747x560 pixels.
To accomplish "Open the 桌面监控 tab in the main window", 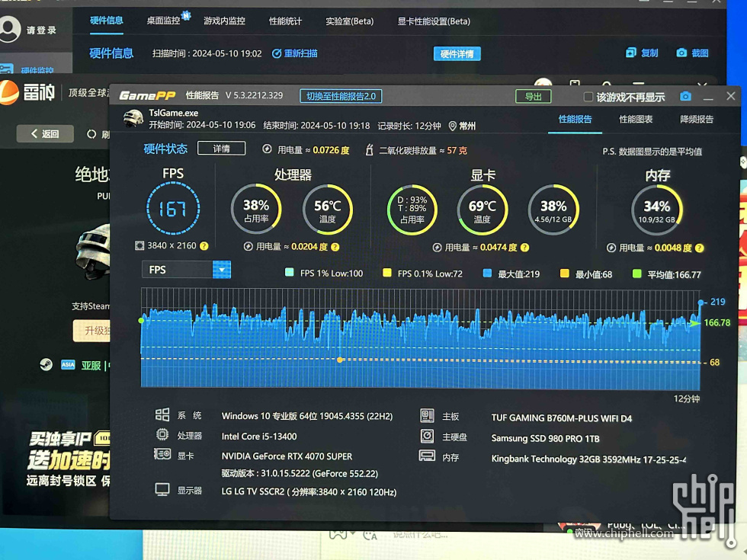I will click(163, 21).
